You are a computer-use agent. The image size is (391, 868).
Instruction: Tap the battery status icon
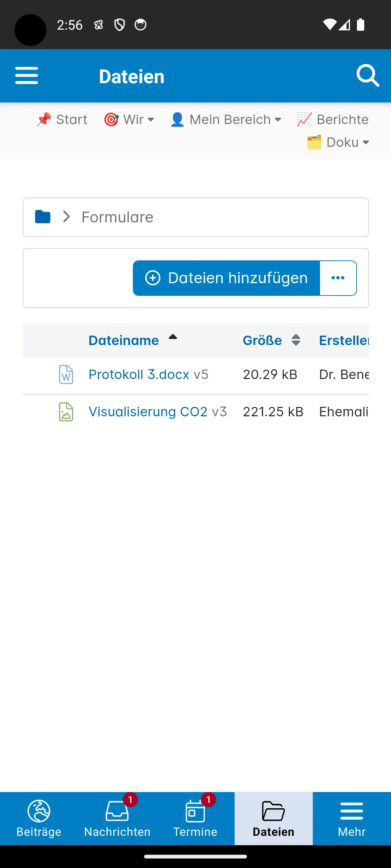pos(361,25)
